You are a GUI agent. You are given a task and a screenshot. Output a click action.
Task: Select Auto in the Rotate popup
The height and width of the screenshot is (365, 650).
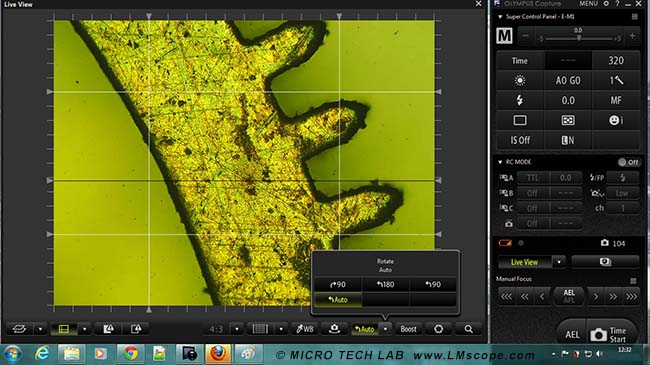pyautogui.click(x=338, y=299)
